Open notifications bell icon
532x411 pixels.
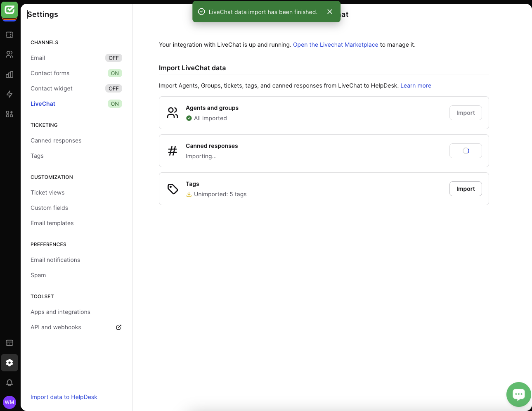[x=9, y=382]
